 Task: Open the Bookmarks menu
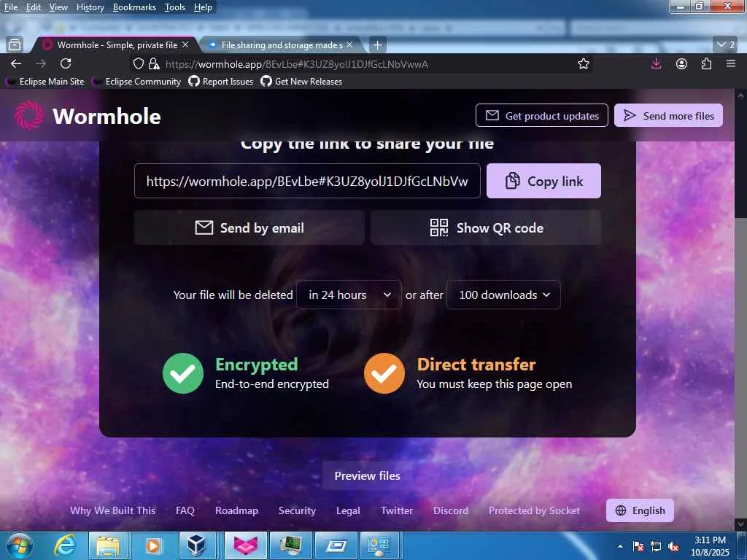point(134,7)
